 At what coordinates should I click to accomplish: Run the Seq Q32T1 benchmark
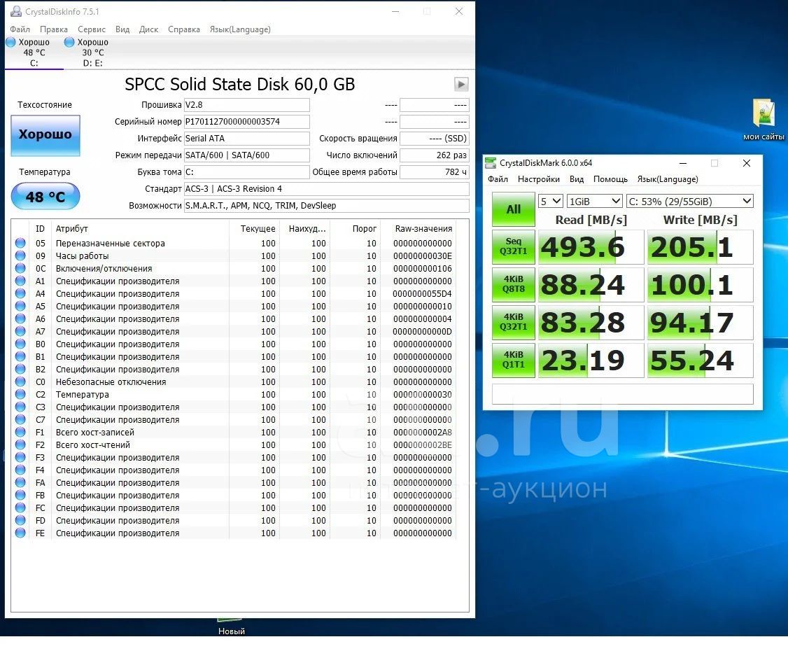click(x=513, y=247)
